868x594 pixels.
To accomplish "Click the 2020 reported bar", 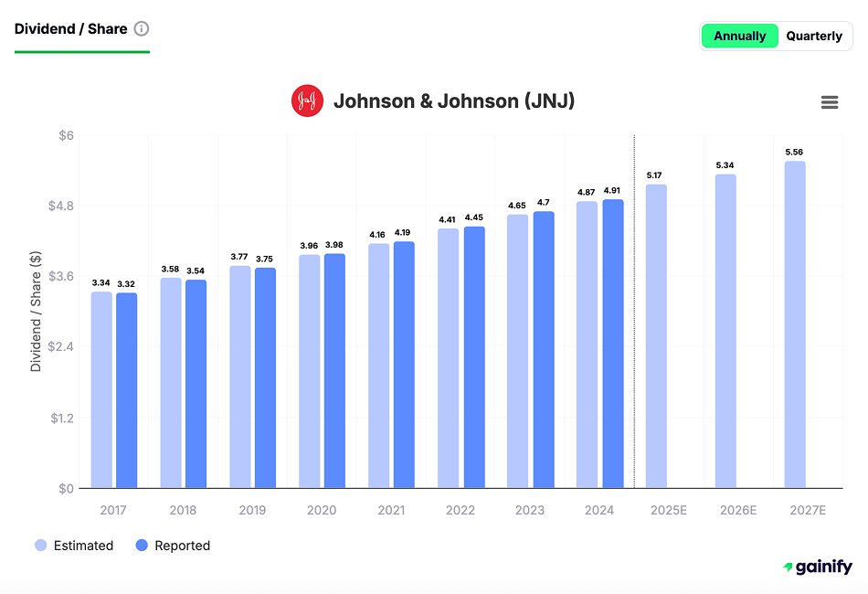I will (x=334, y=371).
